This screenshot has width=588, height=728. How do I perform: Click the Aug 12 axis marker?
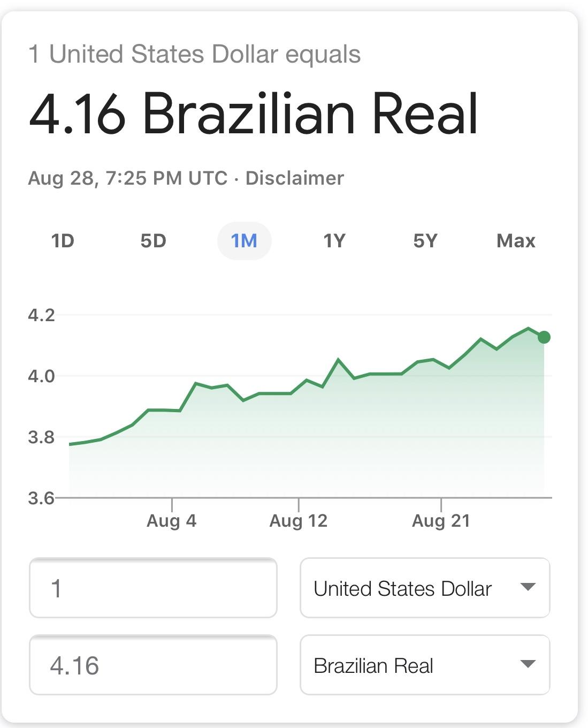tap(299, 520)
